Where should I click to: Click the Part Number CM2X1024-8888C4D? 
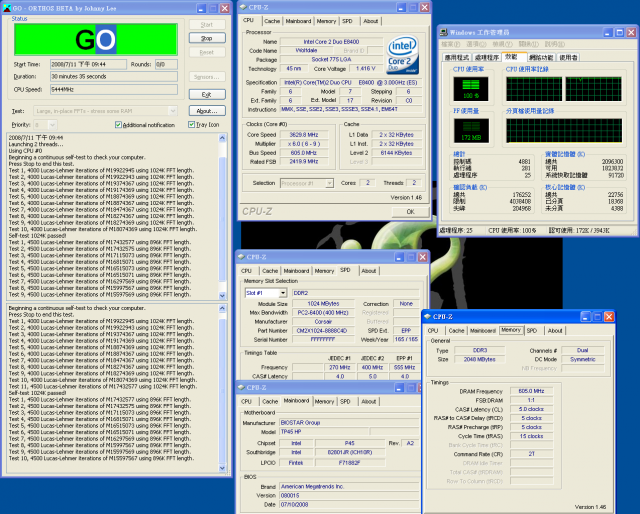(323, 331)
